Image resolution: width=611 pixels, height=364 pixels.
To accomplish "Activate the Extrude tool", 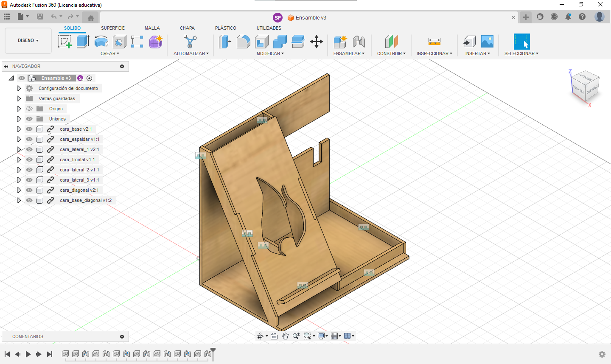I will click(x=83, y=42).
